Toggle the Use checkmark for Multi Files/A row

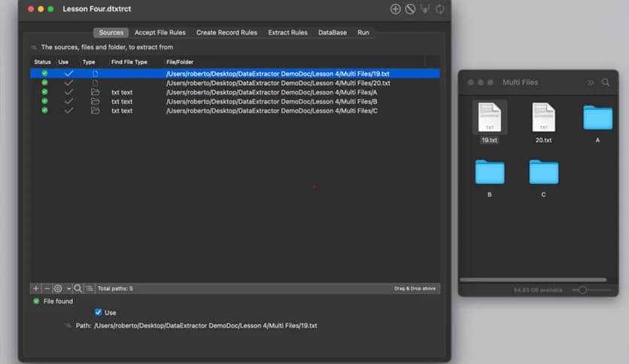pyautogui.click(x=68, y=92)
